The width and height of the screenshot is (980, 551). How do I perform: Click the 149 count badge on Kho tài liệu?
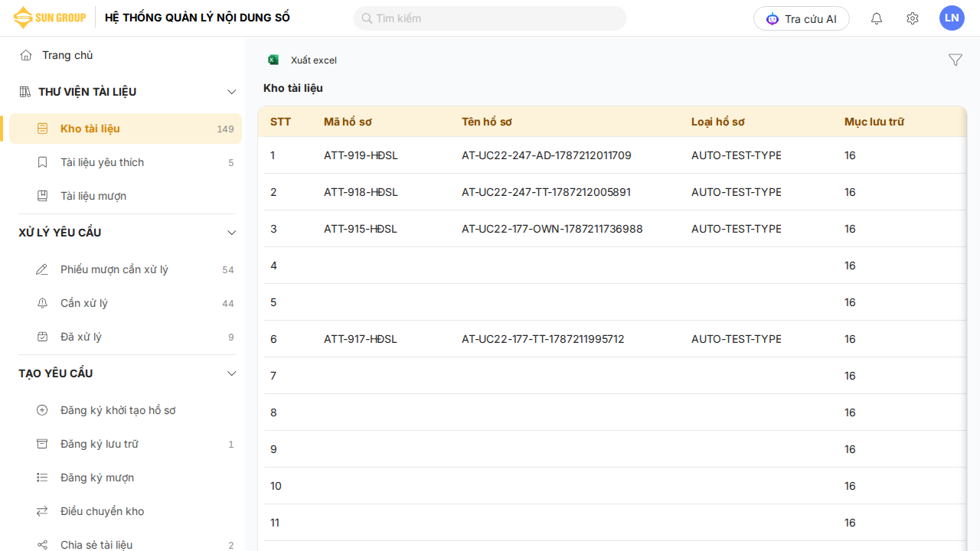pyautogui.click(x=225, y=129)
